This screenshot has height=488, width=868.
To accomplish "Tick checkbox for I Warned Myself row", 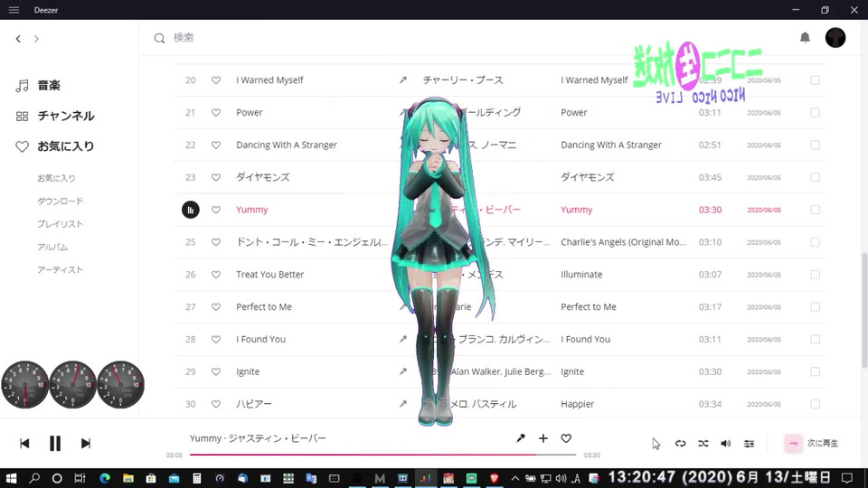I will pyautogui.click(x=816, y=80).
